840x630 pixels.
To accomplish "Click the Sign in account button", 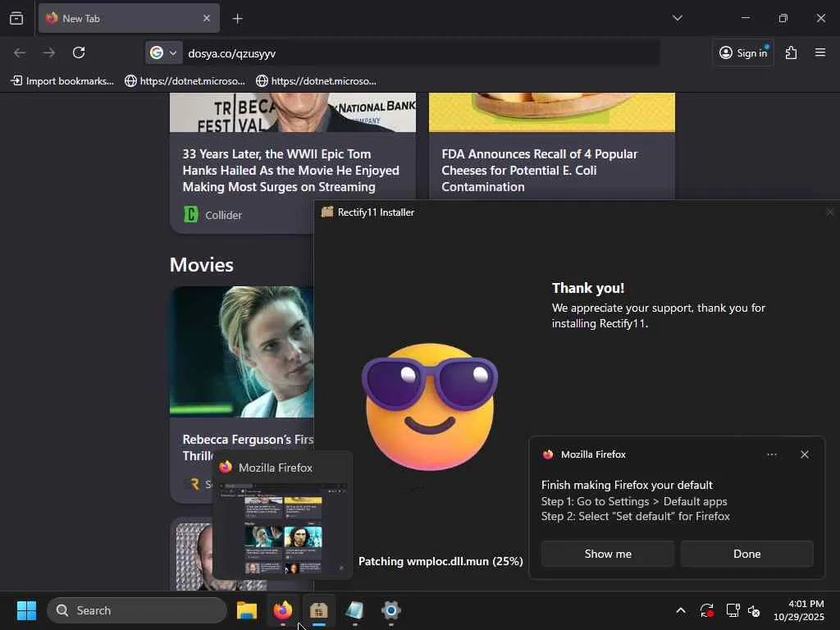I will [743, 52].
